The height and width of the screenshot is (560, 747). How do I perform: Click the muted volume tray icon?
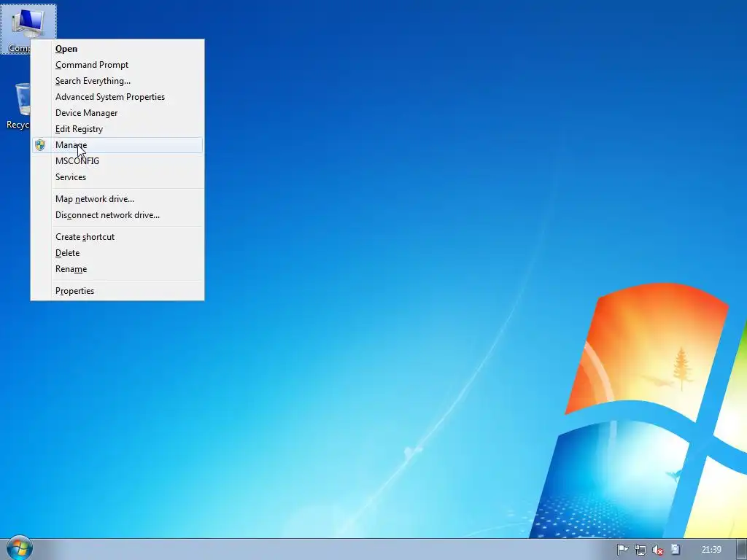(657, 550)
